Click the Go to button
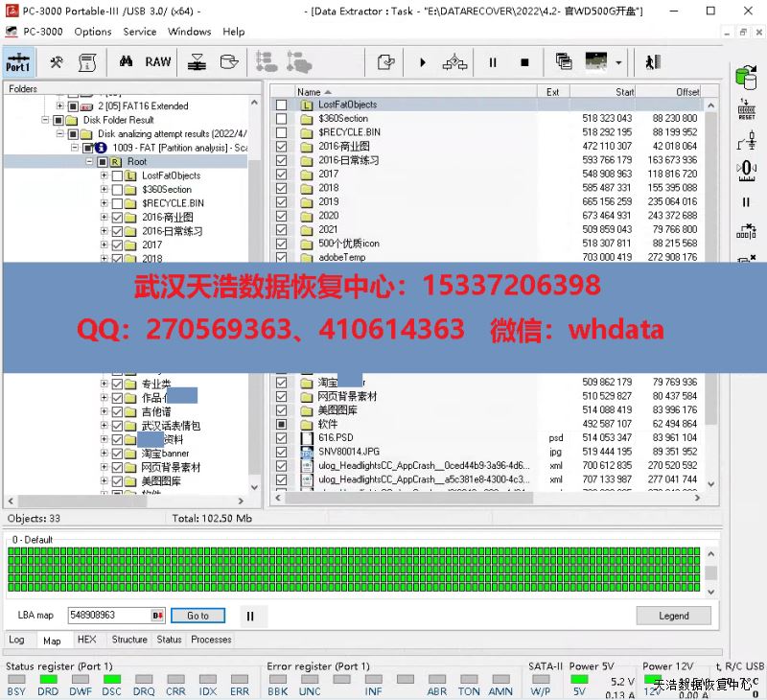 click(198, 616)
